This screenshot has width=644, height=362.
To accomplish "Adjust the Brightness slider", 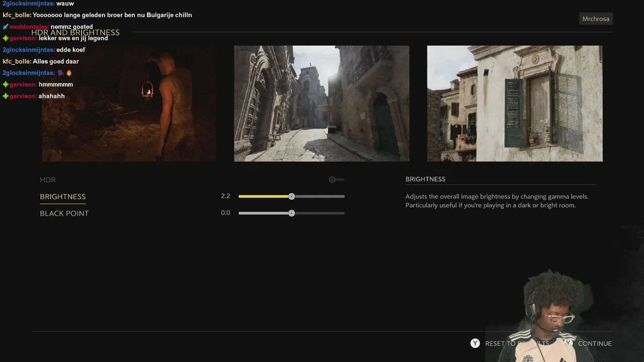I will click(291, 197).
